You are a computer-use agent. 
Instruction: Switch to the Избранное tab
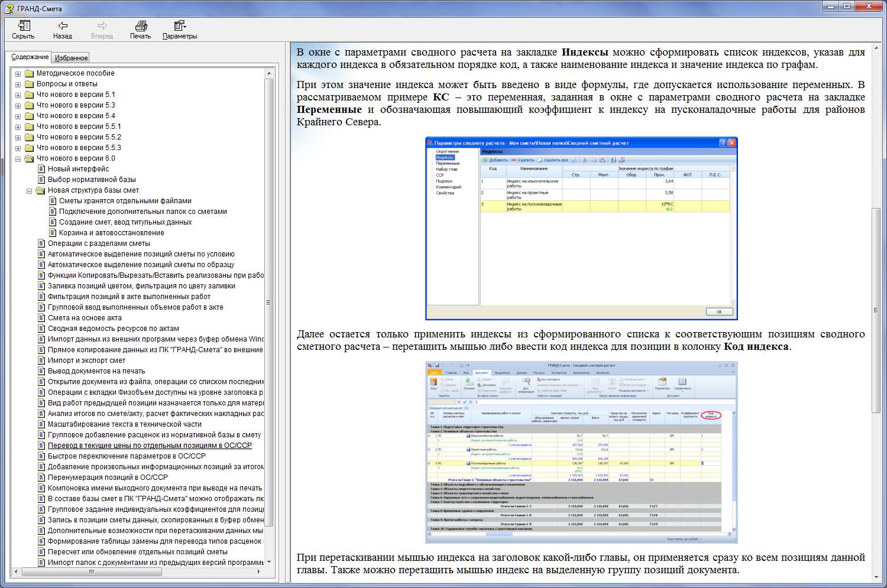71,58
